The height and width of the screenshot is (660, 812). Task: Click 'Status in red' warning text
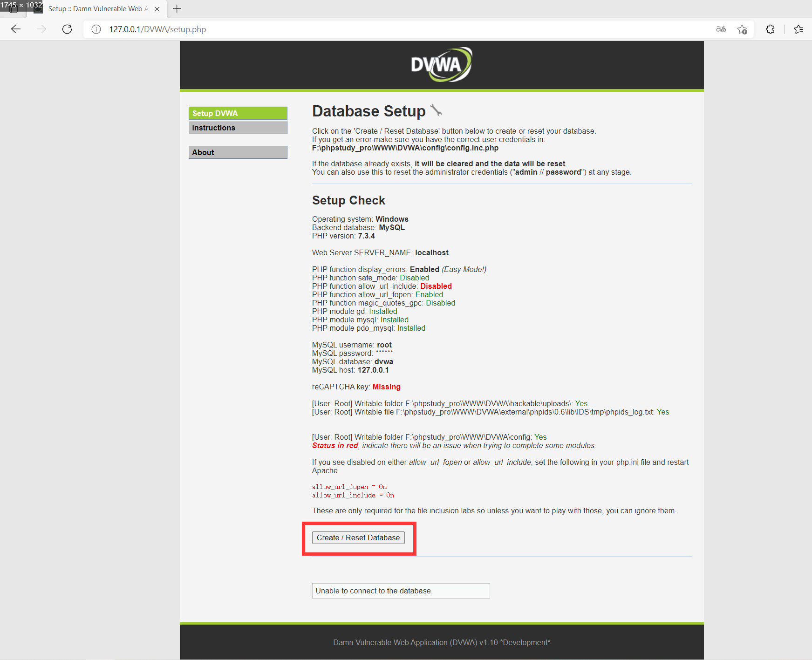[335, 445]
